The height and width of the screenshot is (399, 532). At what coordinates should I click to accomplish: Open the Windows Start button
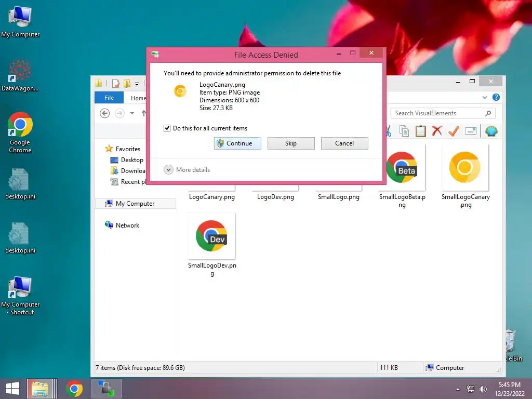pyautogui.click(x=12, y=389)
